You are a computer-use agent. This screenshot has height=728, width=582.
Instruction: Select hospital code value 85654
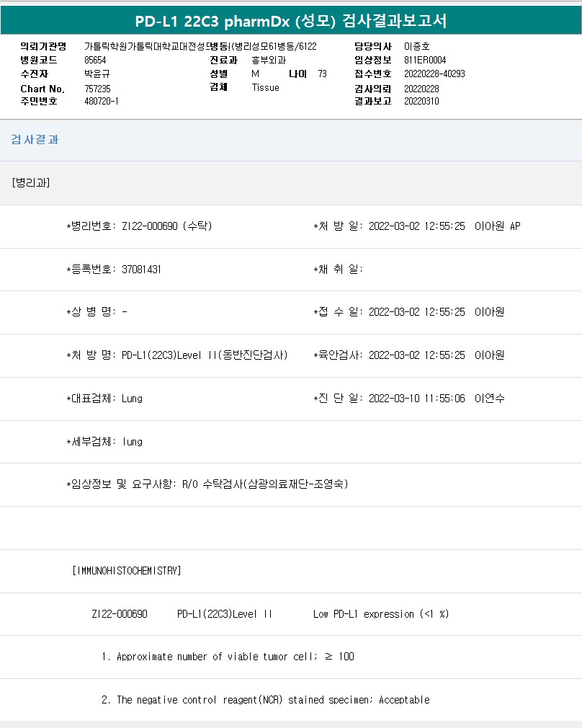95,60
